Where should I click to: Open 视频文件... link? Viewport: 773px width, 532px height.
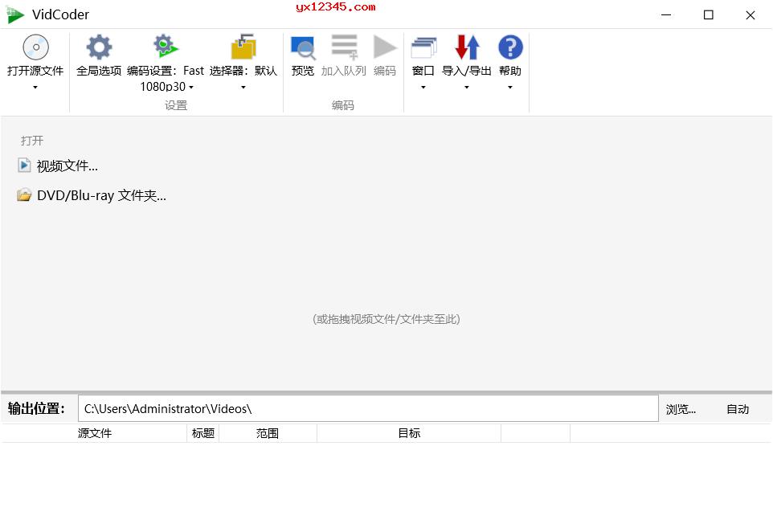pos(67,166)
